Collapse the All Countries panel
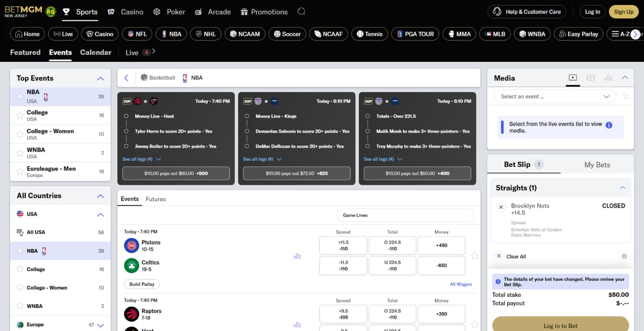 [x=100, y=196]
